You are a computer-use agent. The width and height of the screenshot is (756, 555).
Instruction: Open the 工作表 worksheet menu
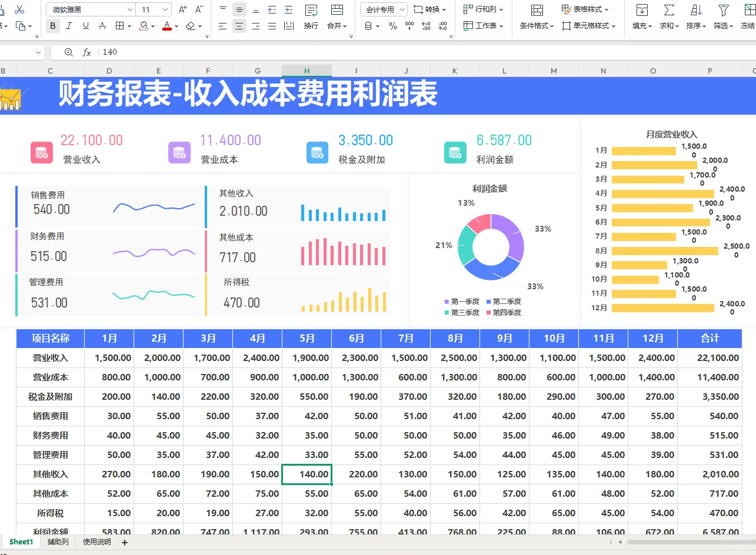pyautogui.click(x=484, y=26)
